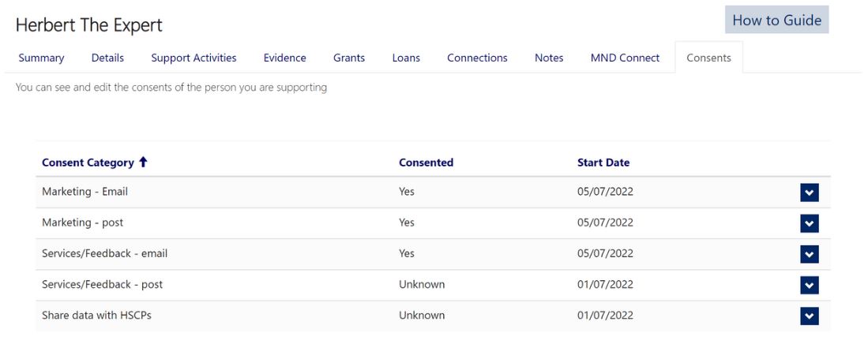Open the How to Guide

(776, 20)
